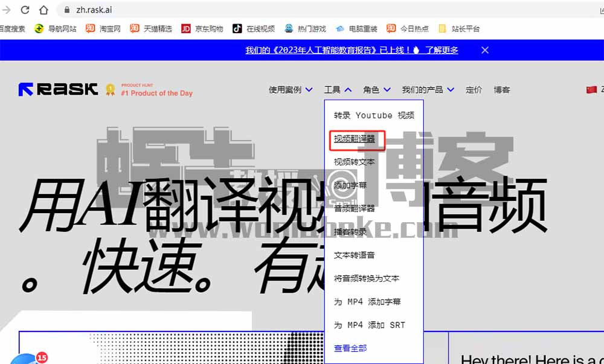The height and width of the screenshot is (364, 604).
Task: Click the site lock icon in address bar
Action: (67, 10)
